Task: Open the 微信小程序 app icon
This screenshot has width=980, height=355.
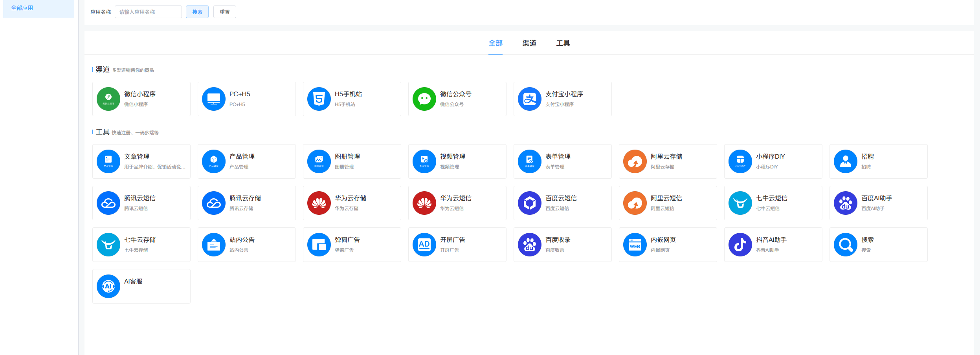Action: coord(108,99)
